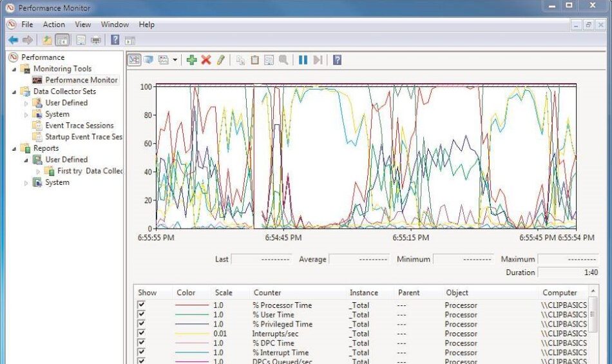Image resolution: width=612 pixels, height=364 pixels.
Task: Collapse User Defined under Reports
Action: tap(26, 160)
